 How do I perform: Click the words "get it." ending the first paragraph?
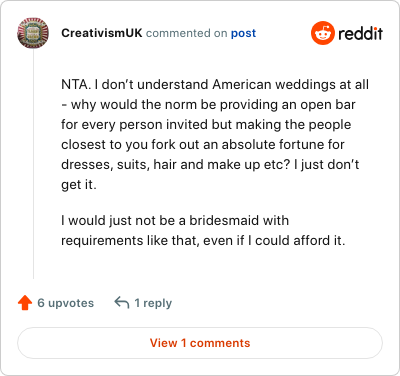(x=79, y=185)
